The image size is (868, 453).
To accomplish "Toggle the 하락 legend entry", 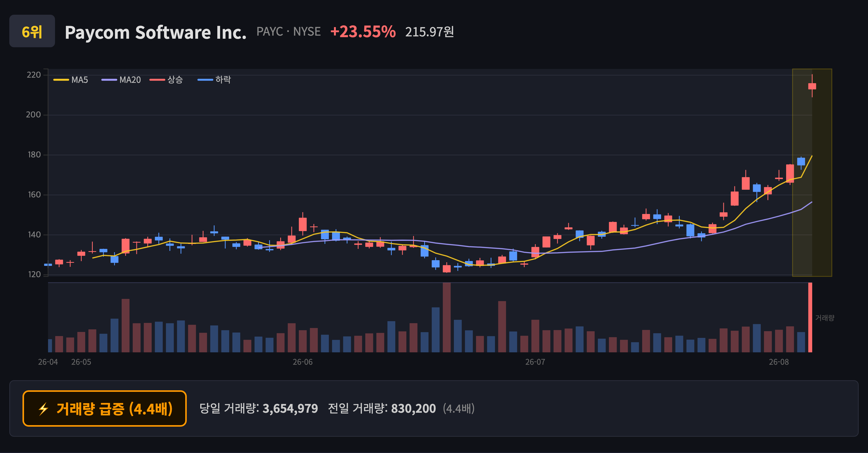I will (214, 80).
